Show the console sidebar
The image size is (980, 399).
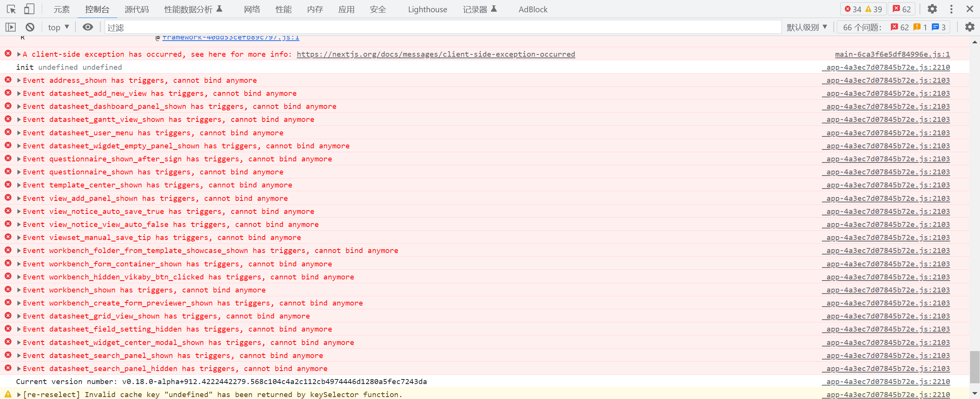(x=11, y=27)
